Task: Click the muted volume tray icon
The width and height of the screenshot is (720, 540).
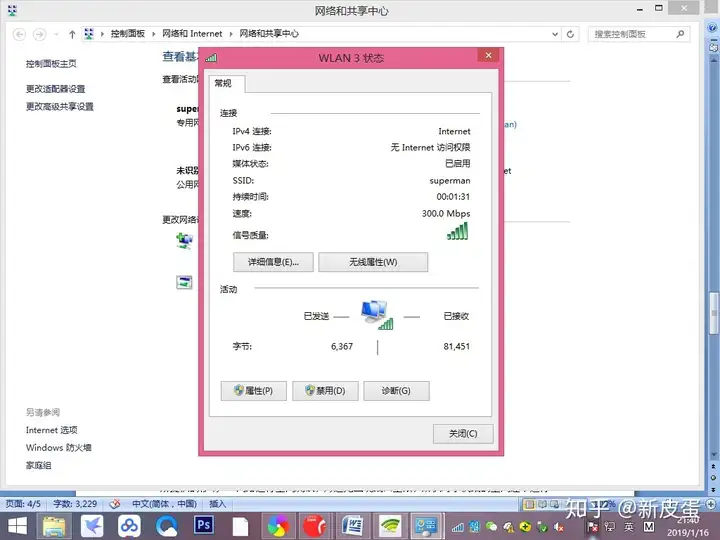Action: pos(559,527)
